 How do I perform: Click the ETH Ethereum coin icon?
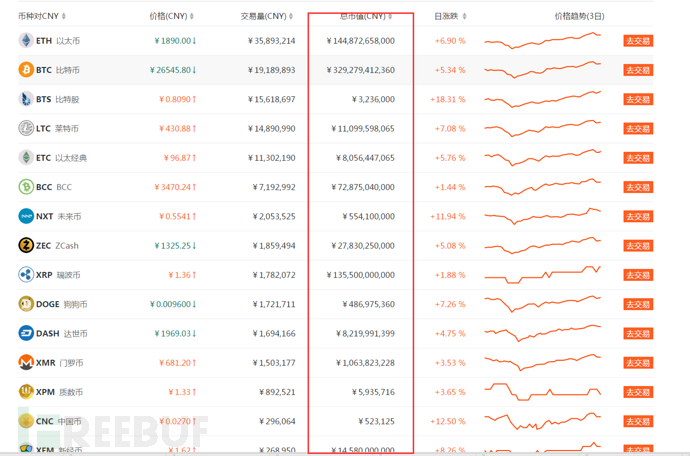[26, 40]
